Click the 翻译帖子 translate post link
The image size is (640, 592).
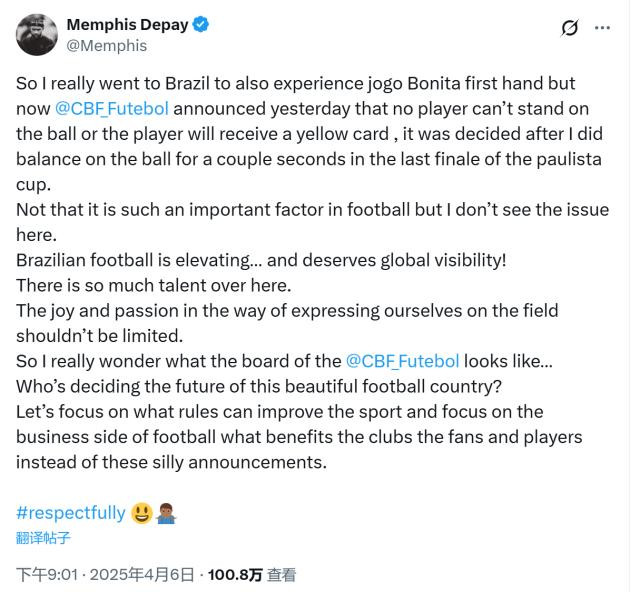click(44, 538)
